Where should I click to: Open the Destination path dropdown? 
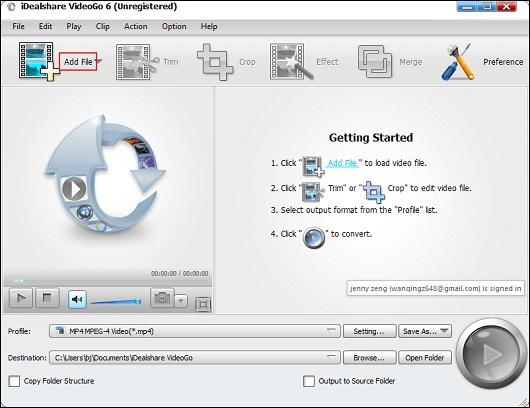(195, 358)
